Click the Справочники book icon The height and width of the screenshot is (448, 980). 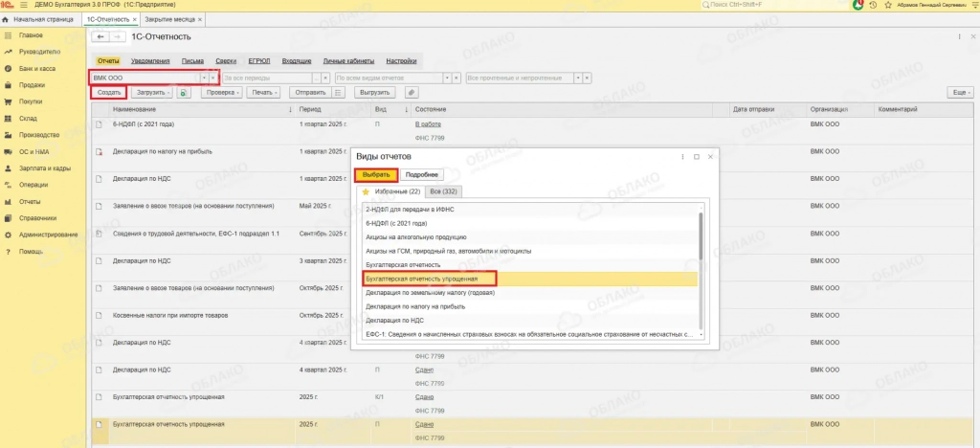[x=8, y=218]
